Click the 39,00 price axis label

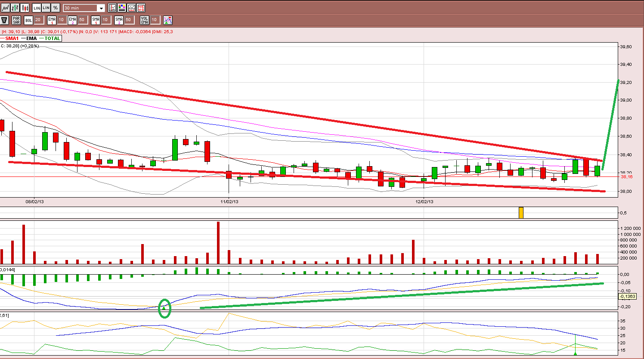[626, 100]
